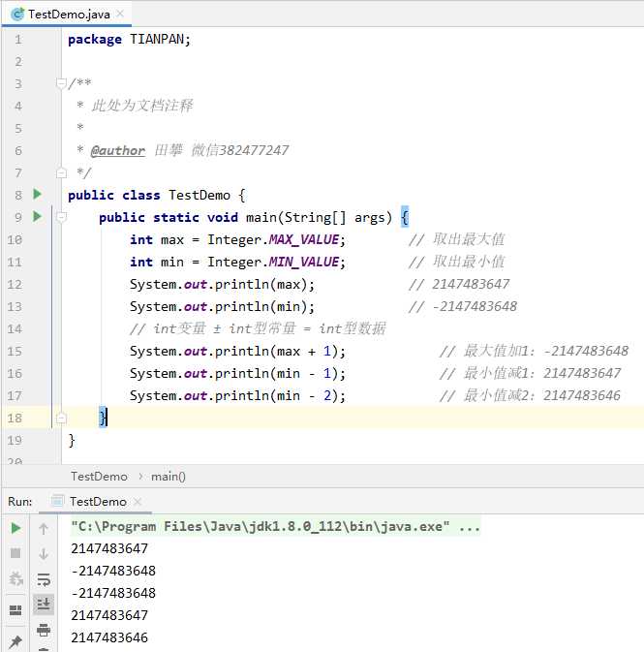
Task: Click the comment ending with -2147483648 on line 15
Action: [535, 351]
